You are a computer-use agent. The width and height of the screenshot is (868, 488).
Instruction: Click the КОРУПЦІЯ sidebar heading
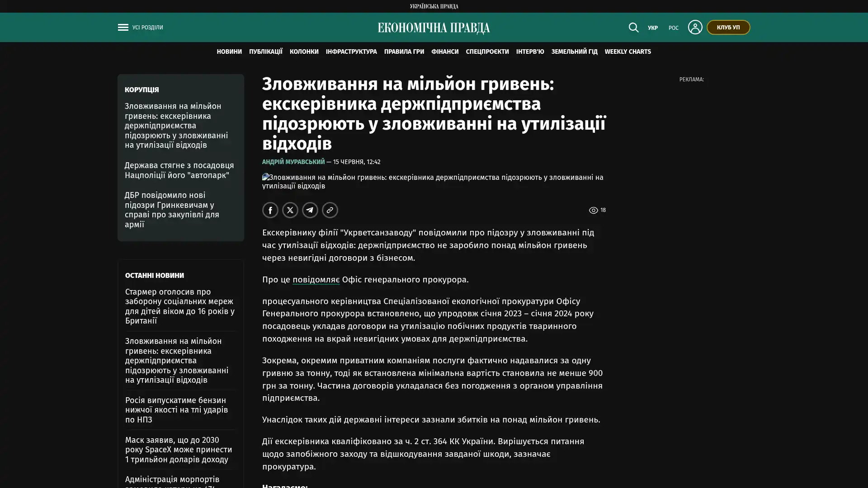pos(142,89)
